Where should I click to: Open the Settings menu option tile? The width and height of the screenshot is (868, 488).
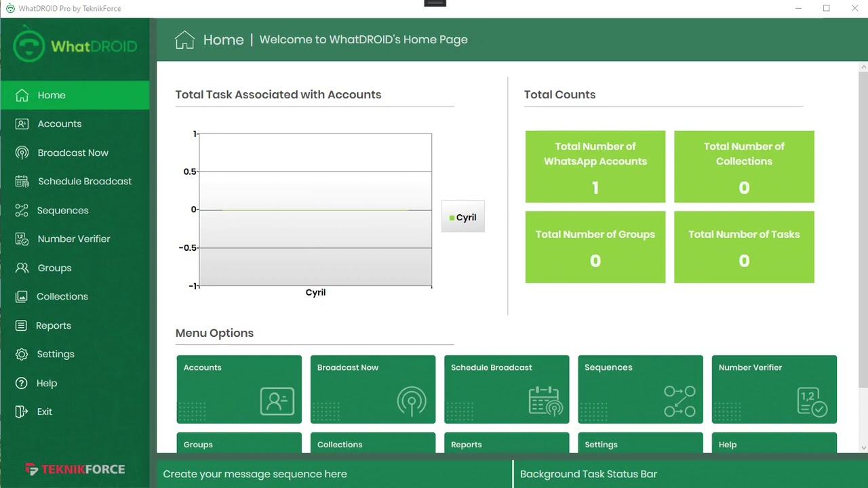pyautogui.click(x=641, y=443)
